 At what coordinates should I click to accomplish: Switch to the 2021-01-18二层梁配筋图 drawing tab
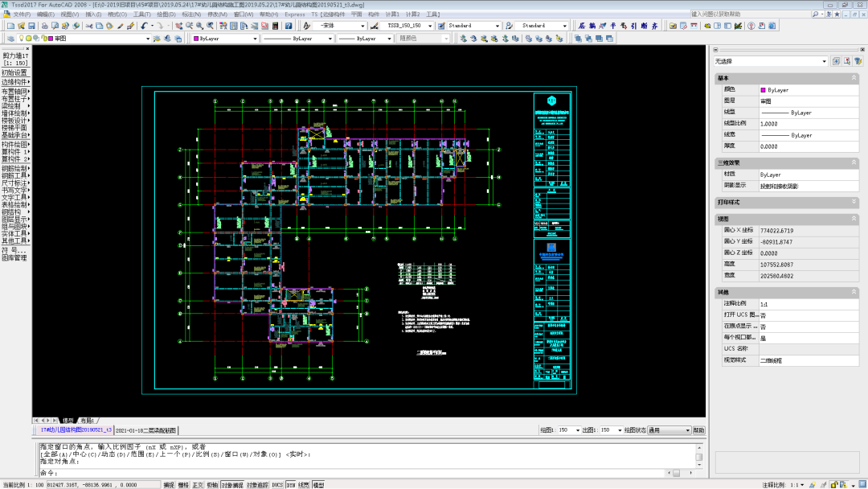146,431
